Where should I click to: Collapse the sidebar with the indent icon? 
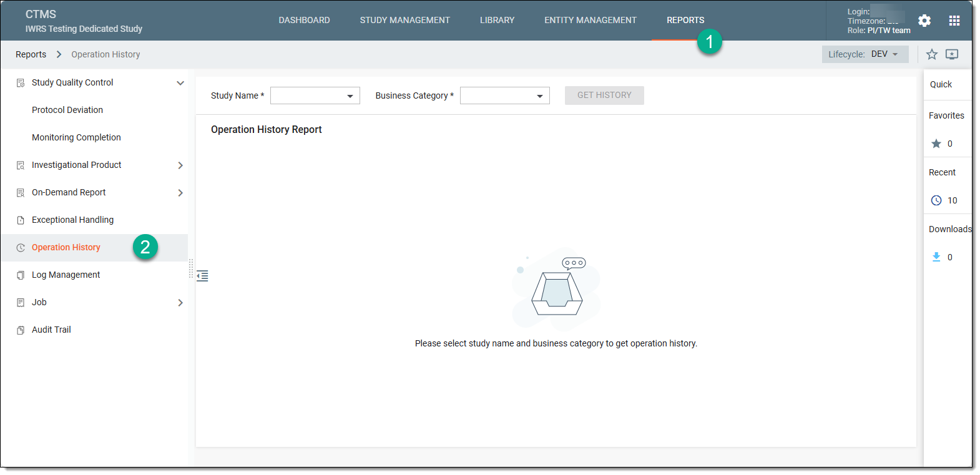(x=202, y=276)
